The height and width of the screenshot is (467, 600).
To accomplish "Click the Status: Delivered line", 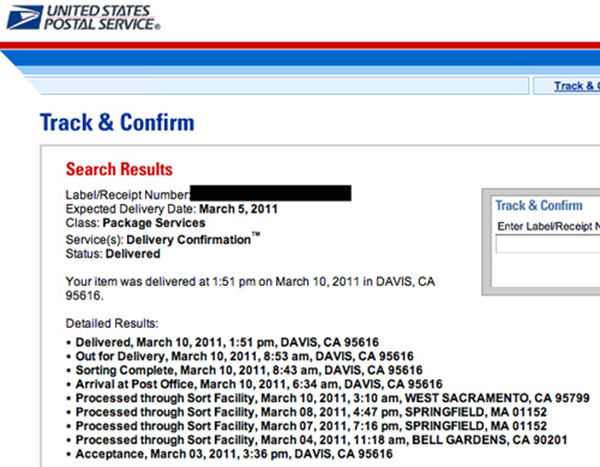I will click(113, 254).
